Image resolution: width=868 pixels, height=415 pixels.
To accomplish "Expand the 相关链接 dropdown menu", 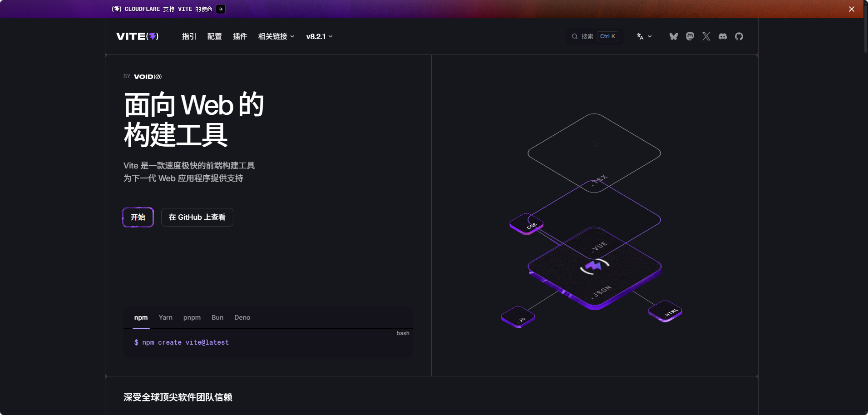I will point(276,36).
